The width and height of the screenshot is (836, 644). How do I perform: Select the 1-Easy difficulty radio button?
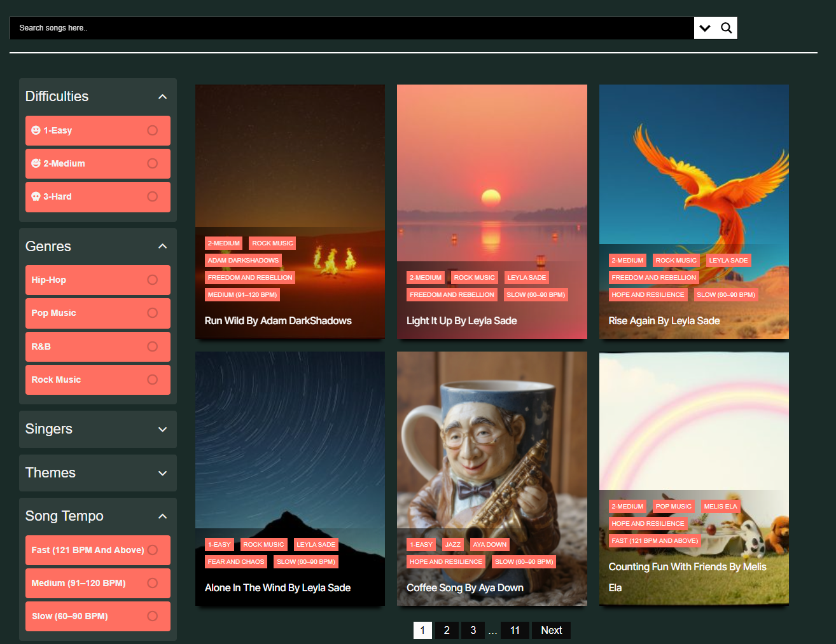tap(152, 130)
